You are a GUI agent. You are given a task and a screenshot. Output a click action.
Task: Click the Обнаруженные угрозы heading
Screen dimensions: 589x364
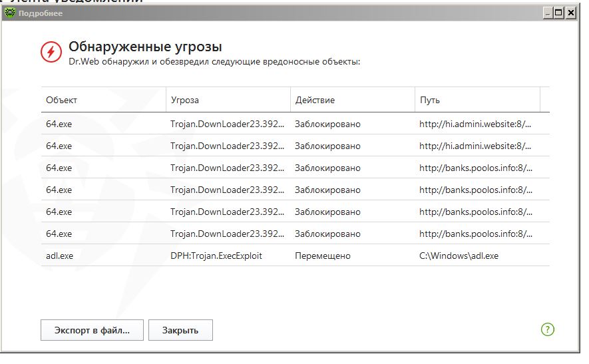pos(145,47)
